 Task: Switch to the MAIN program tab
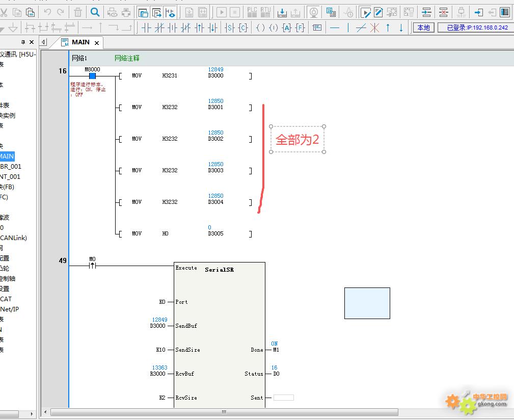(80, 42)
